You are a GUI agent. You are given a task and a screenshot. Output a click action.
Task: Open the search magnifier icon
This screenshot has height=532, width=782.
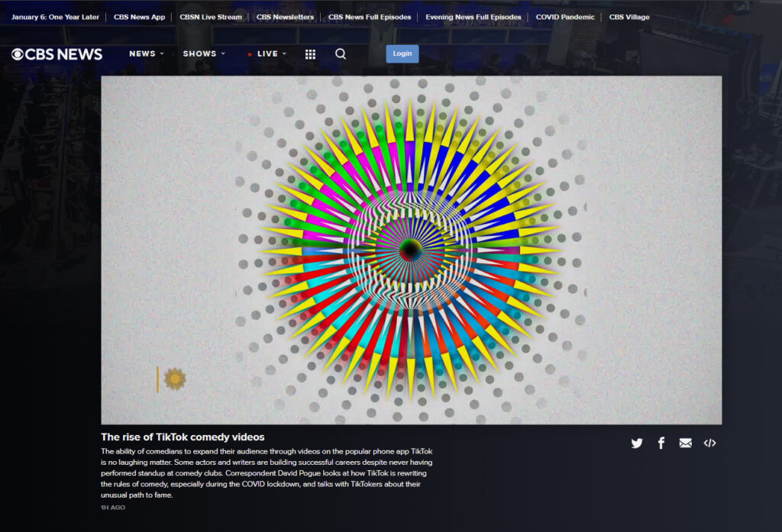(341, 53)
